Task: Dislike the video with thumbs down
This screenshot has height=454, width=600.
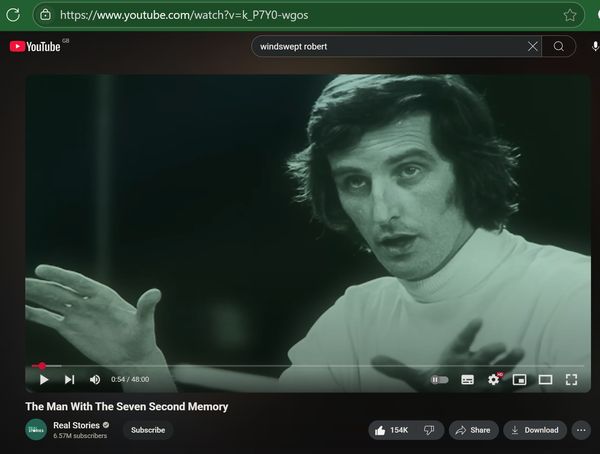Action: pos(429,430)
